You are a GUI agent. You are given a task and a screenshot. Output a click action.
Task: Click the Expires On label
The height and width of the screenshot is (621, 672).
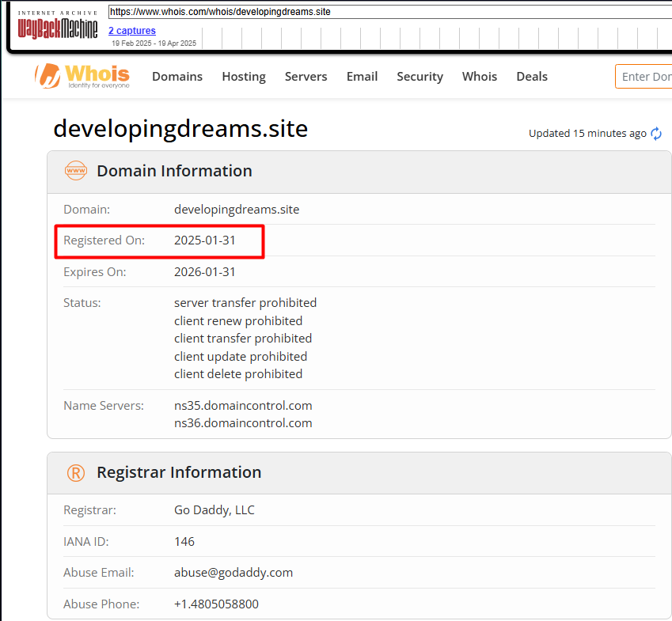pos(95,272)
